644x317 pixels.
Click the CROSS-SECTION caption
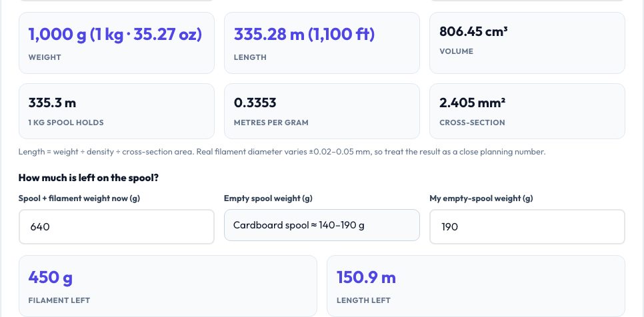pyautogui.click(x=472, y=123)
